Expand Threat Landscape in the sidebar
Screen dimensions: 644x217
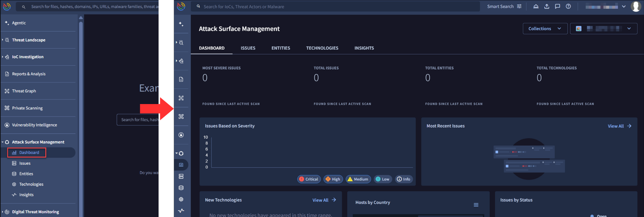coord(29,40)
